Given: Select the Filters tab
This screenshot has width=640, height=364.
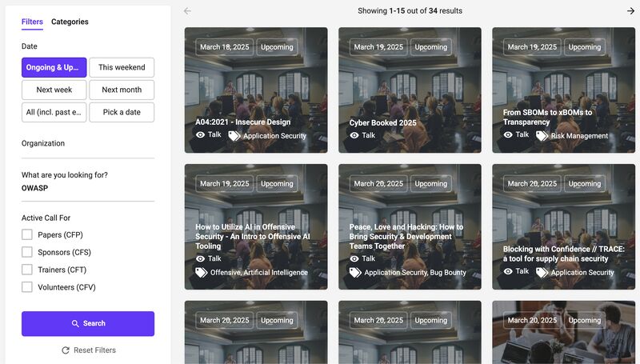Looking at the screenshot, I should click(x=32, y=22).
